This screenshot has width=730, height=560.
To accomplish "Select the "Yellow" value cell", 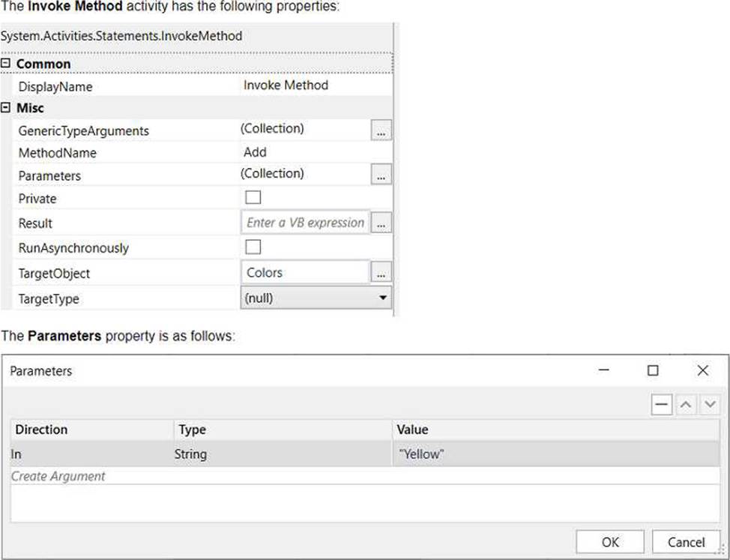I will 556,454.
